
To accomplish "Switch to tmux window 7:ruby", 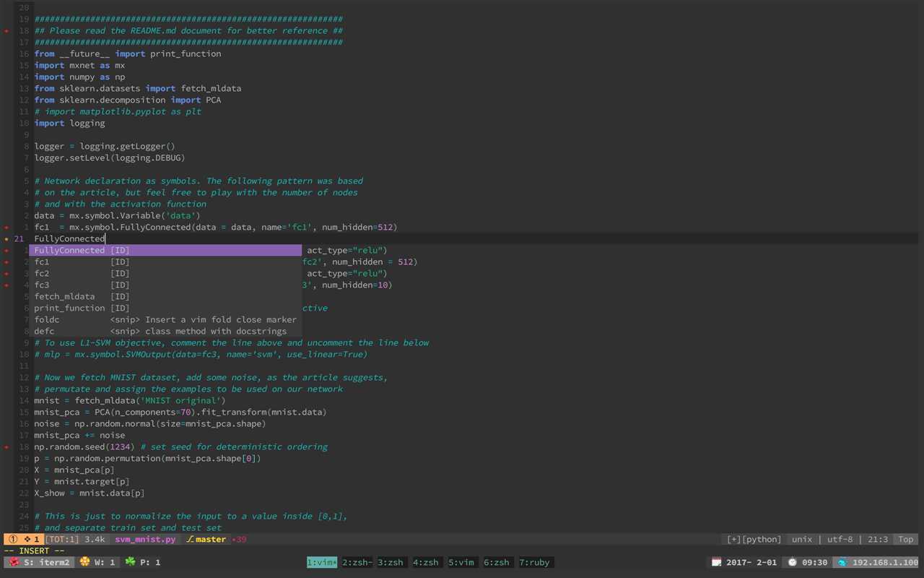I will pyautogui.click(x=534, y=562).
